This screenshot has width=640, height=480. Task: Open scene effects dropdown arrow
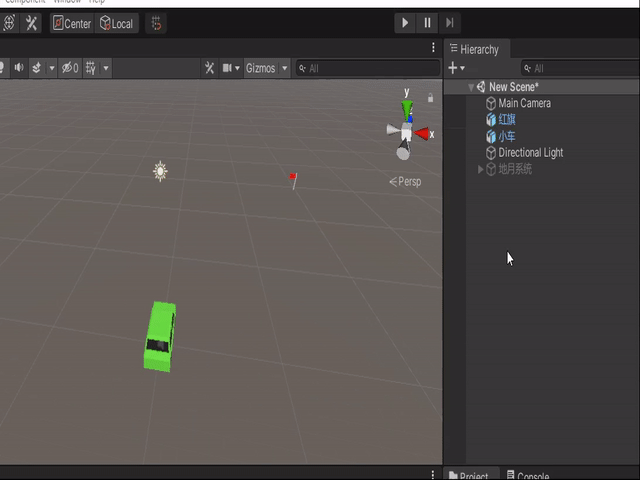[x=51, y=68]
